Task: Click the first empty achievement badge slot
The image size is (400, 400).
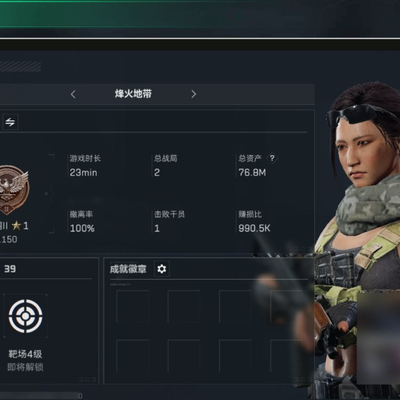Action: tap(132, 307)
